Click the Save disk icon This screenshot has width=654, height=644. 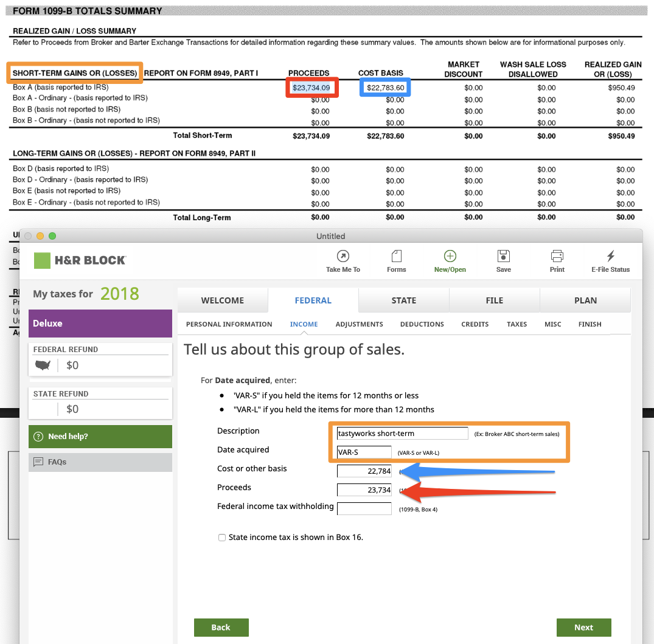[503, 256]
